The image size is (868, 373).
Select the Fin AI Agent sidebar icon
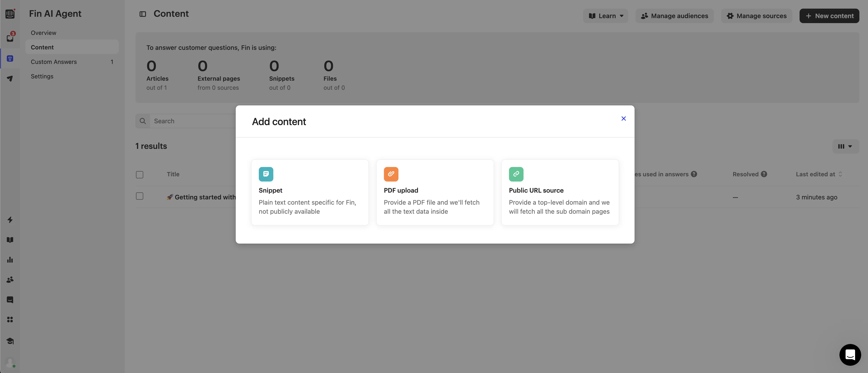[x=10, y=59]
